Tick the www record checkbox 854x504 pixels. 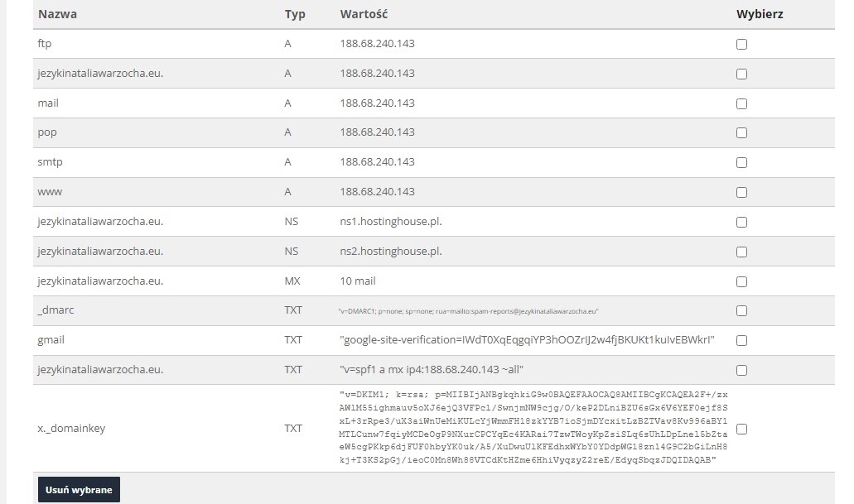coord(741,193)
